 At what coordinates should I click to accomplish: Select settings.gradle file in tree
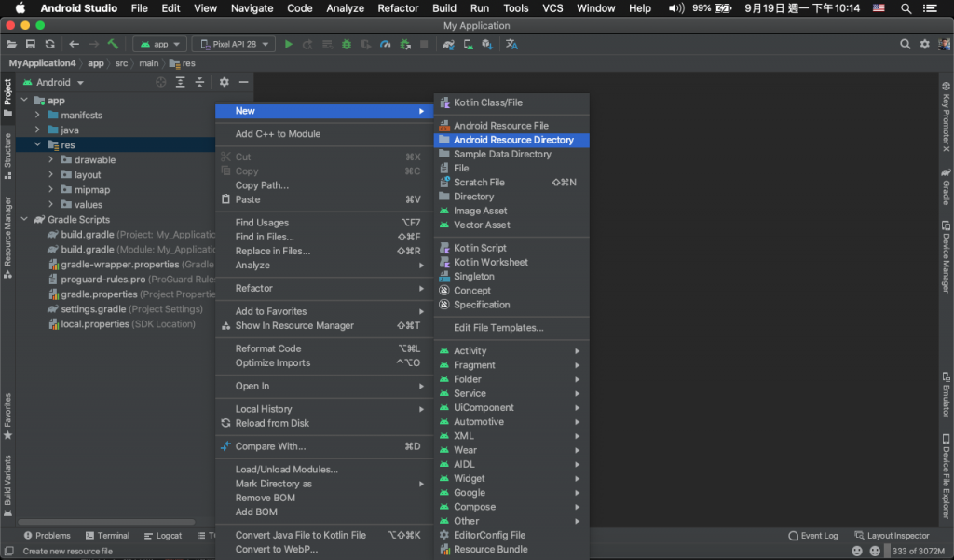[x=125, y=309]
